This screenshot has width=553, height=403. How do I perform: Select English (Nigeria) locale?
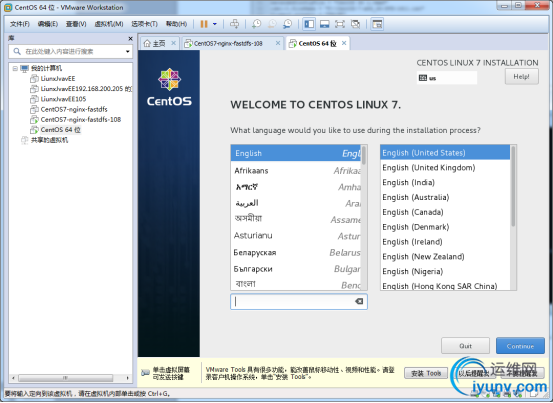click(x=445, y=271)
